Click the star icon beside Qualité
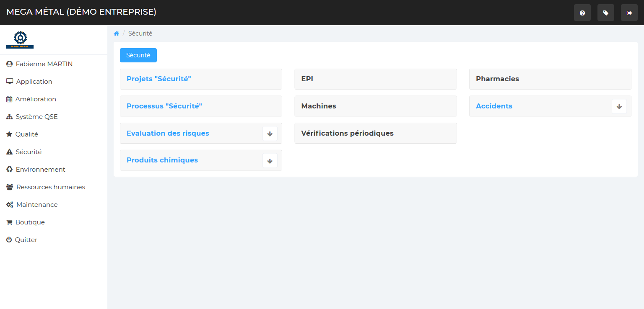This screenshot has height=309, width=644. pos(9,134)
